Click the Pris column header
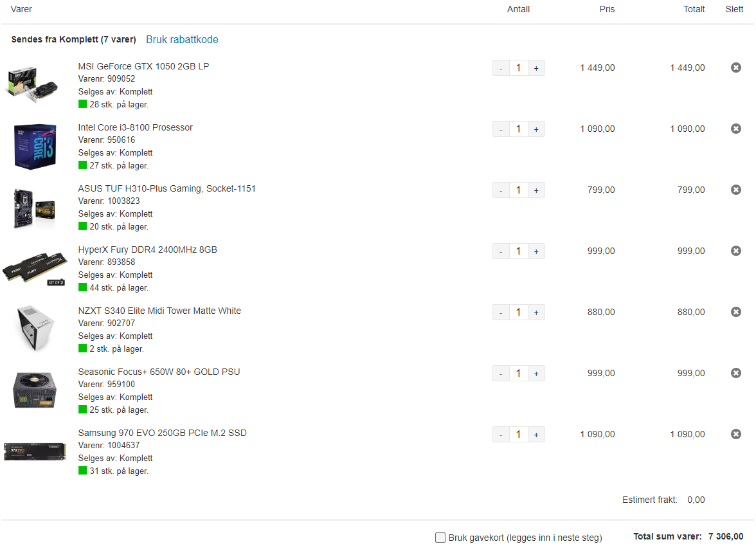This screenshot has width=756, height=553. [x=607, y=9]
